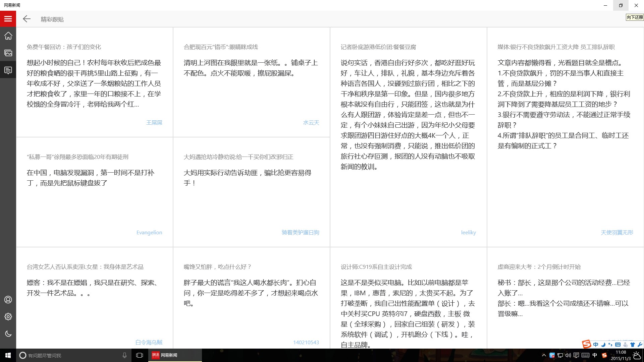644x362 pixels.
Task: Open article 免费午餐回访:孩子们的变化
Action: pos(64,47)
